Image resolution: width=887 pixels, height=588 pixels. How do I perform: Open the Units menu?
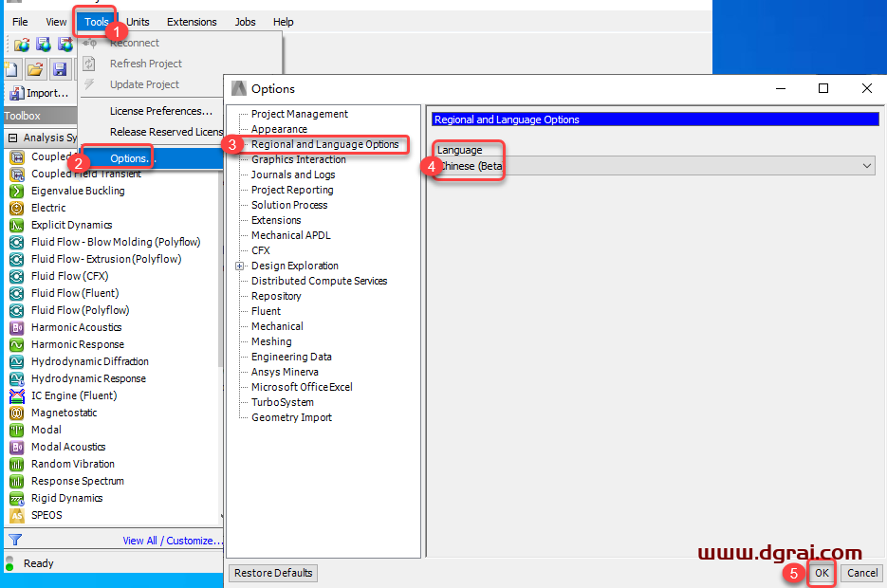tap(138, 22)
